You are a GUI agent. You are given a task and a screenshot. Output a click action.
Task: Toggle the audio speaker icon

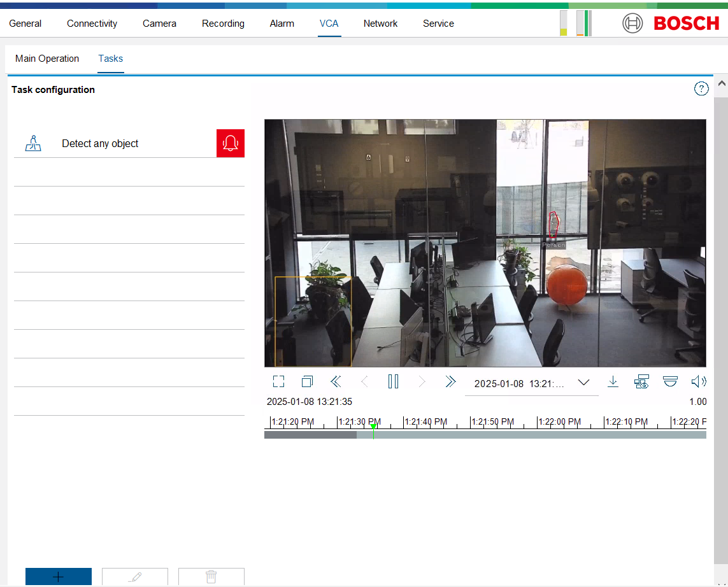[x=699, y=382]
